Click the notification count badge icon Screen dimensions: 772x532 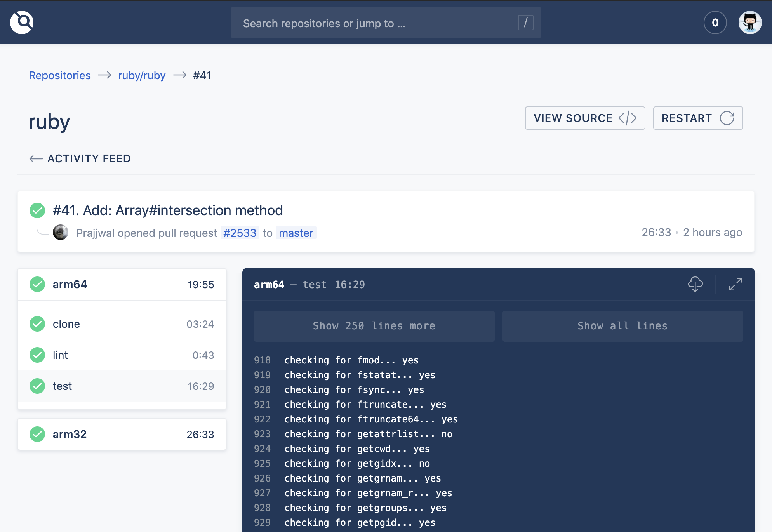(x=715, y=23)
